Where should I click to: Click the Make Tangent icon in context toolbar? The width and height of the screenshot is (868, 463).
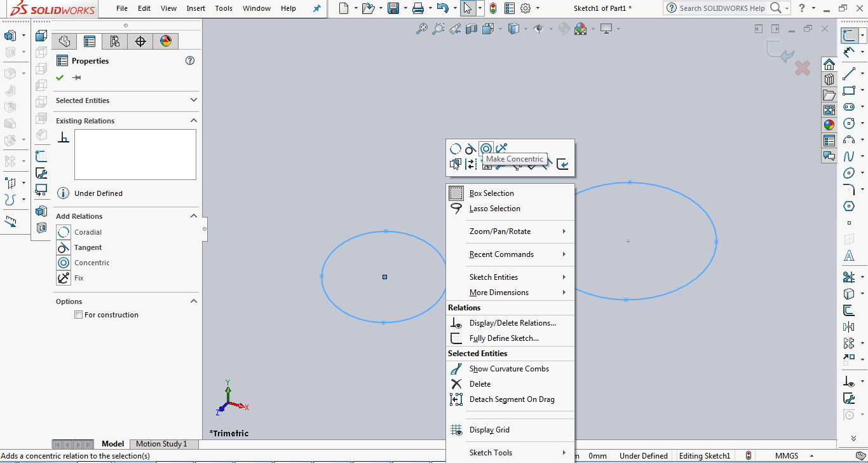pos(471,149)
